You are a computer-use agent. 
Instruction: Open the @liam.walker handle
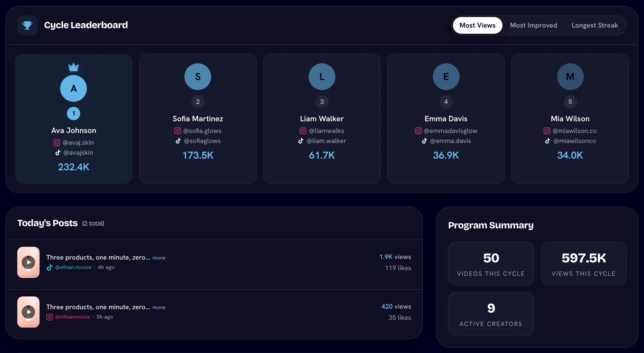point(326,141)
